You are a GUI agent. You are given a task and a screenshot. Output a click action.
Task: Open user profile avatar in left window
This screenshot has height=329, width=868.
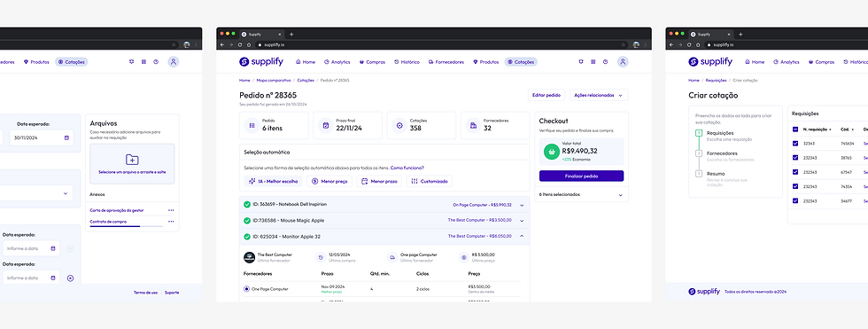(x=174, y=62)
